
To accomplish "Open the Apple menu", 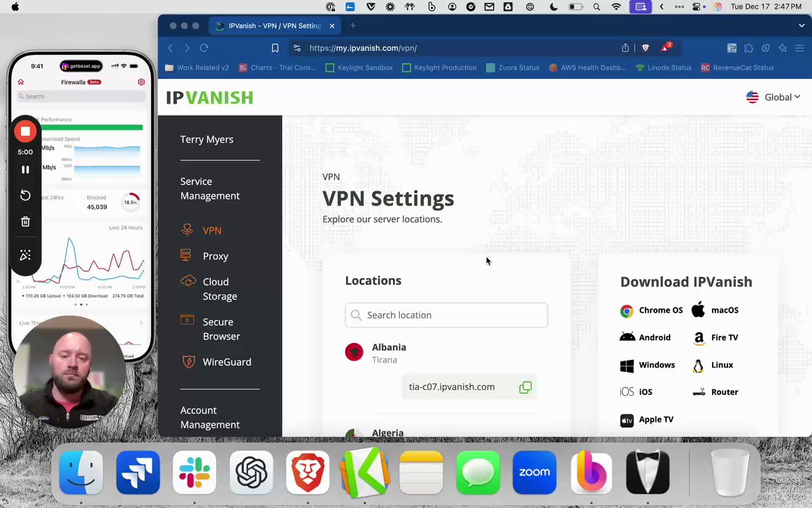I will tap(15, 7).
